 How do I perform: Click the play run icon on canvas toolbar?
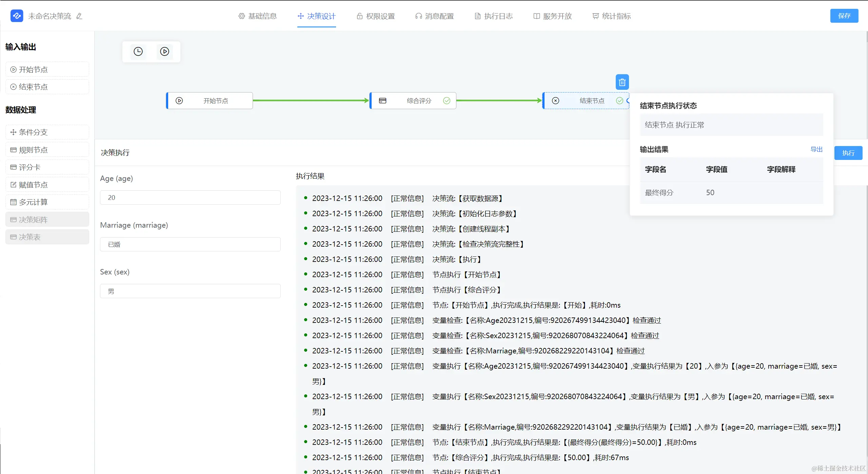point(164,51)
